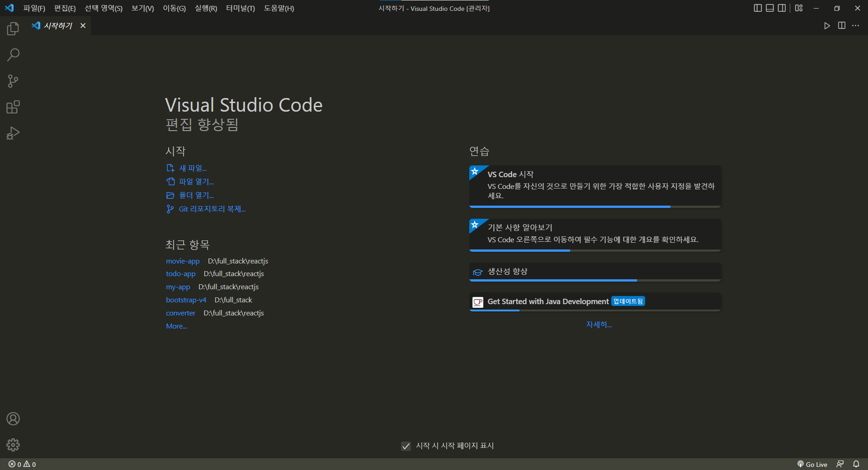Close the 시작하기 tab

(83, 26)
